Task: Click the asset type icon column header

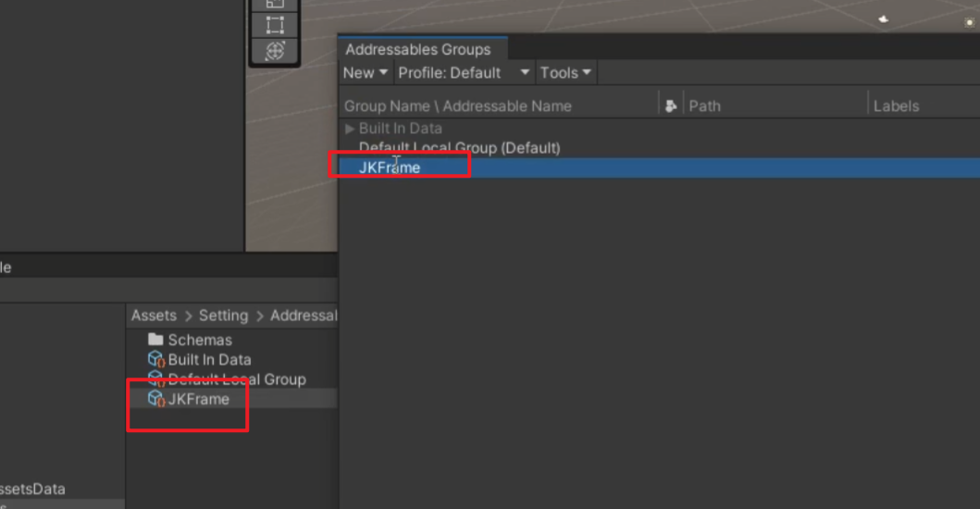Action: tap(671, 106)
